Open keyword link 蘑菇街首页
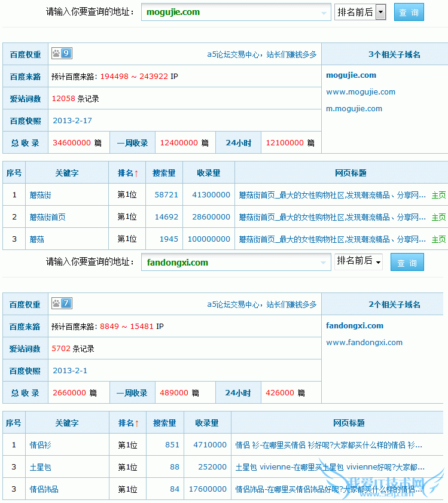The image size is (448, 503). tap(47, 217)
